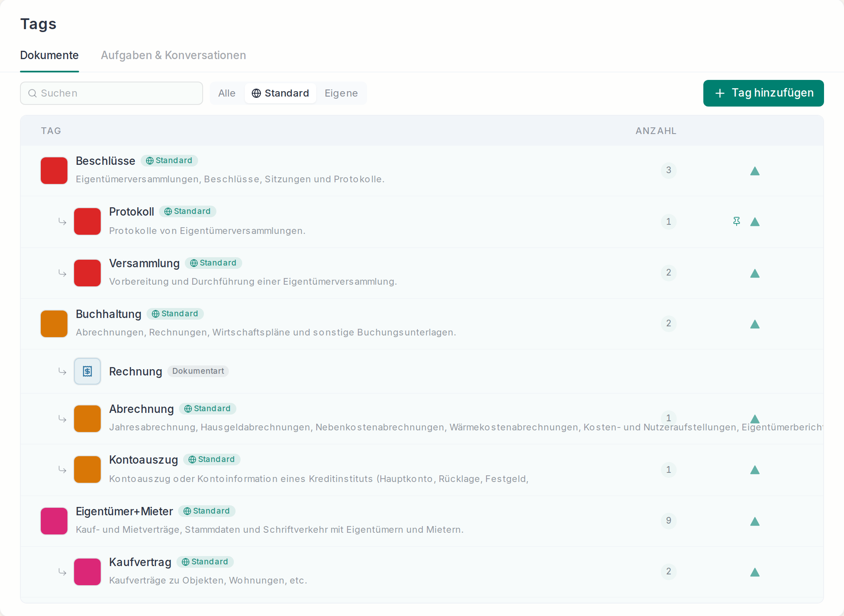Click the orange Kontoauszug color swatch

pyautogui.click(x=87, y=469)
